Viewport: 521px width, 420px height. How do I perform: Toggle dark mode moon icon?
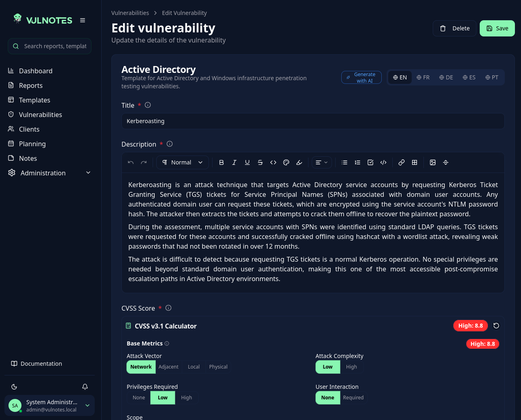pyautogui.click(x=14, y=387)
